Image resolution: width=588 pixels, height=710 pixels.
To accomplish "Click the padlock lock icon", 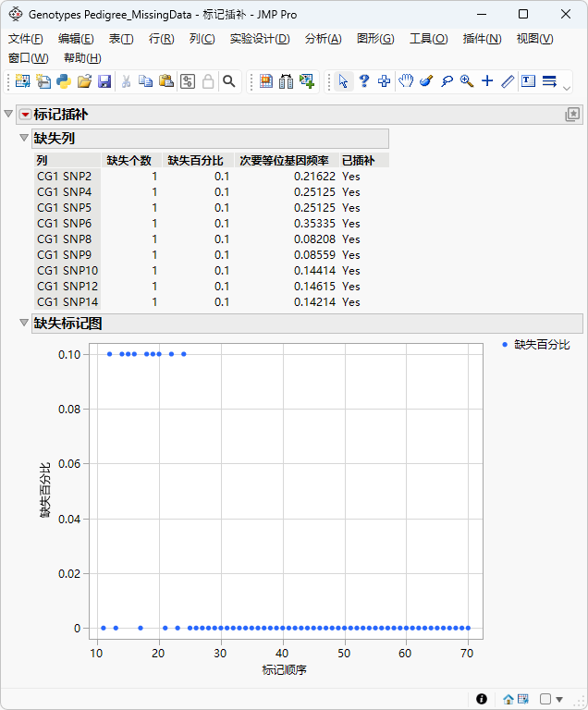I will click(208, 81).
